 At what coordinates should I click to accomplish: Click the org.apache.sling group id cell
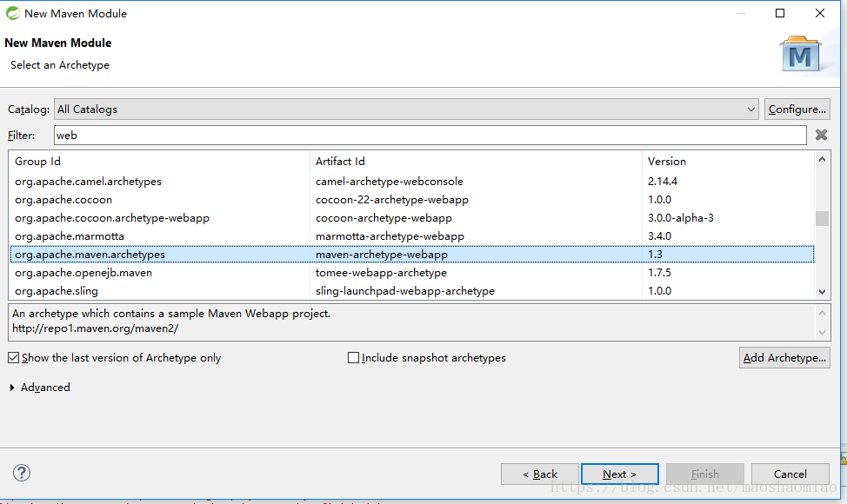click(57, 291)
